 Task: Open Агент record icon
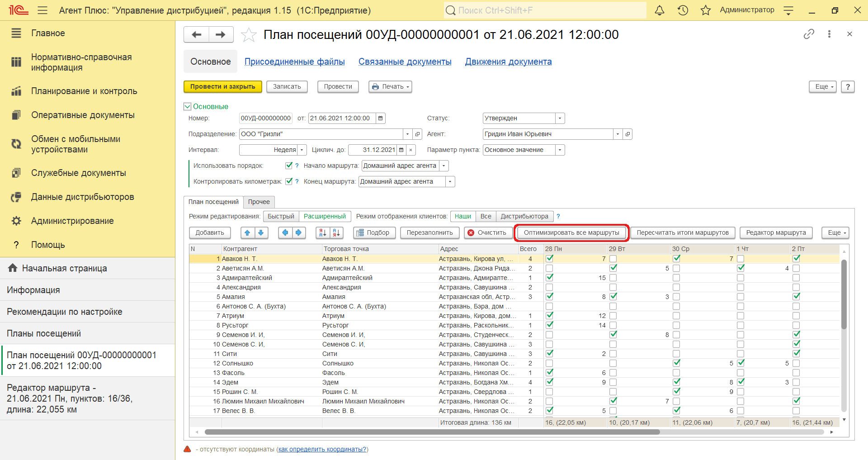tap(627, 134)
